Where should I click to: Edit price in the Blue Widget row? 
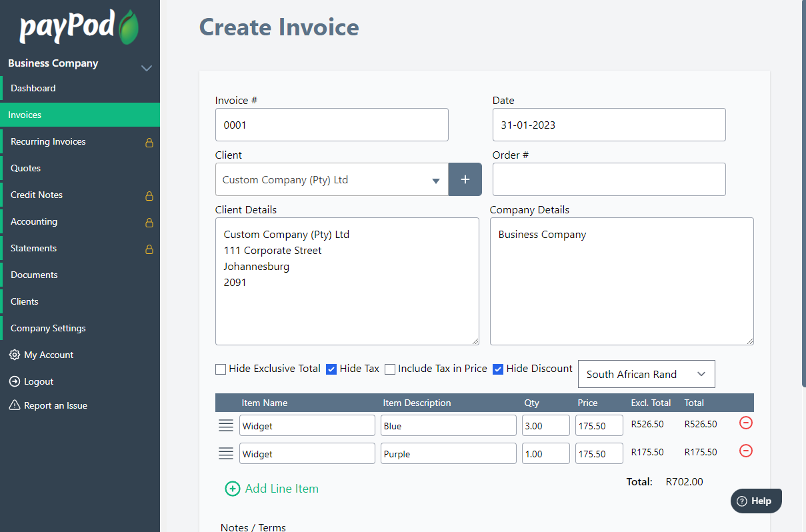599,425
